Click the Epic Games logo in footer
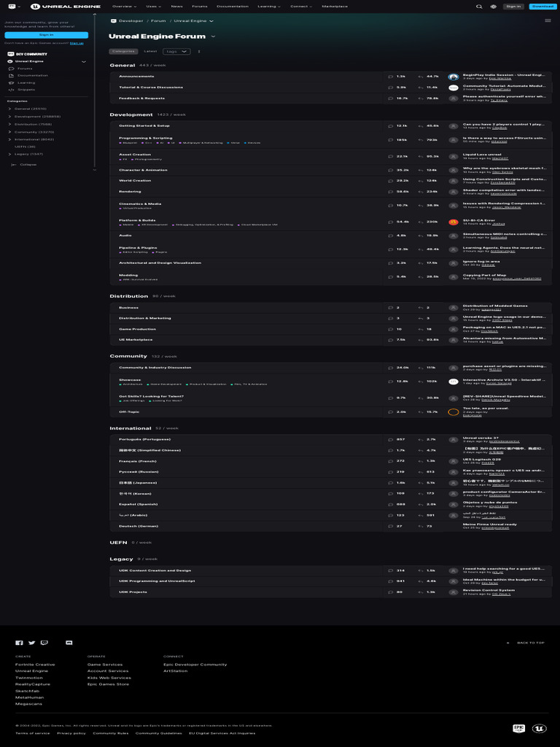This screenshot has width=560, height=747. [518, 729]
